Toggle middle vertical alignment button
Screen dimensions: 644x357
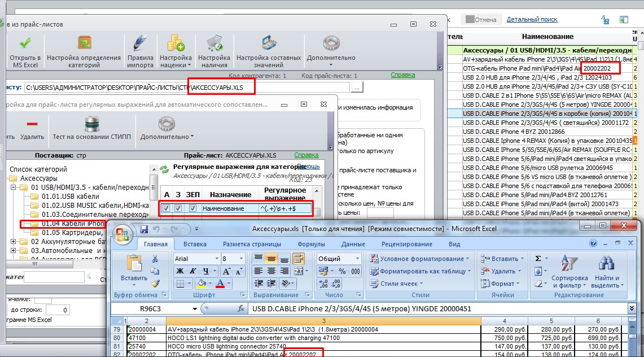271,259
